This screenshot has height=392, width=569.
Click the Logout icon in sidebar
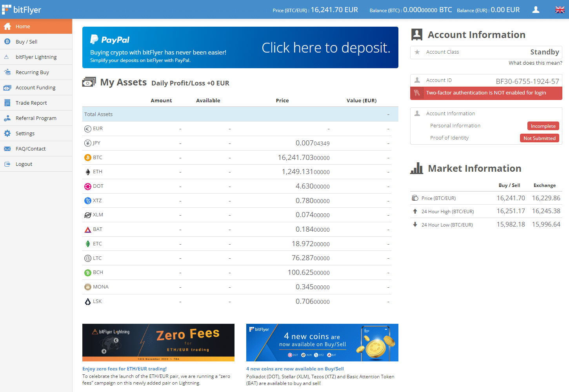pos(7,164)
